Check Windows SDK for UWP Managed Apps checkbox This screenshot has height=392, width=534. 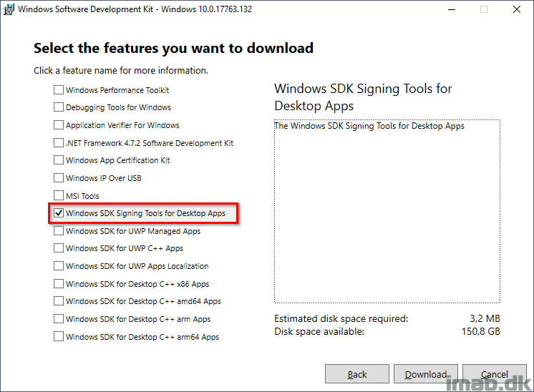pyautogui.click(x=59, y=231)
